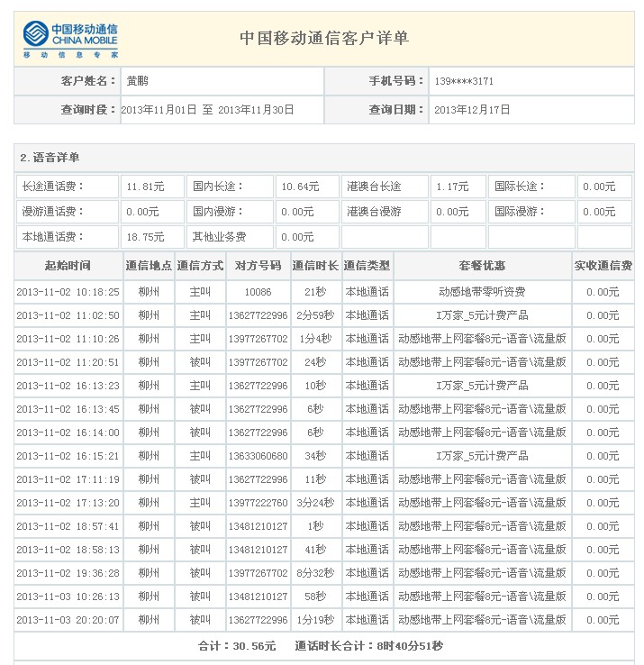The image size is (644, 665).
Task: Select the 国内长途 amount 10.64元
Action: (300, 187)
